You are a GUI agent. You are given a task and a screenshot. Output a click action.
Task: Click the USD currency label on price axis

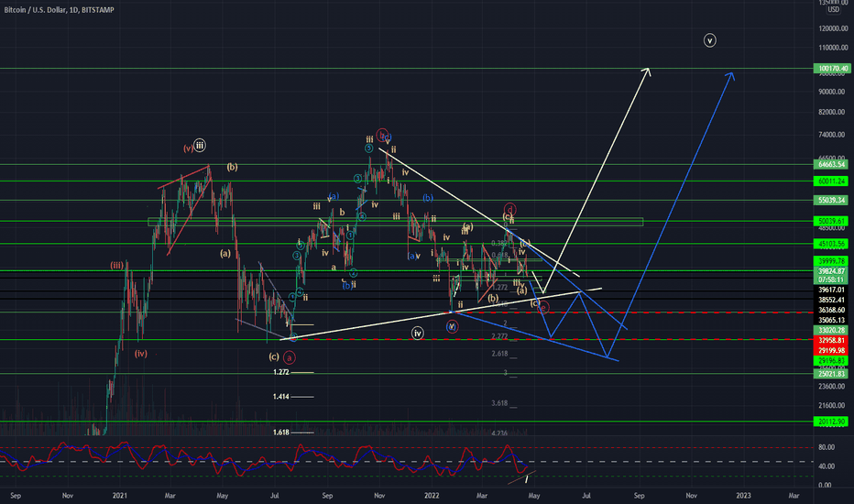click(833, 10)
